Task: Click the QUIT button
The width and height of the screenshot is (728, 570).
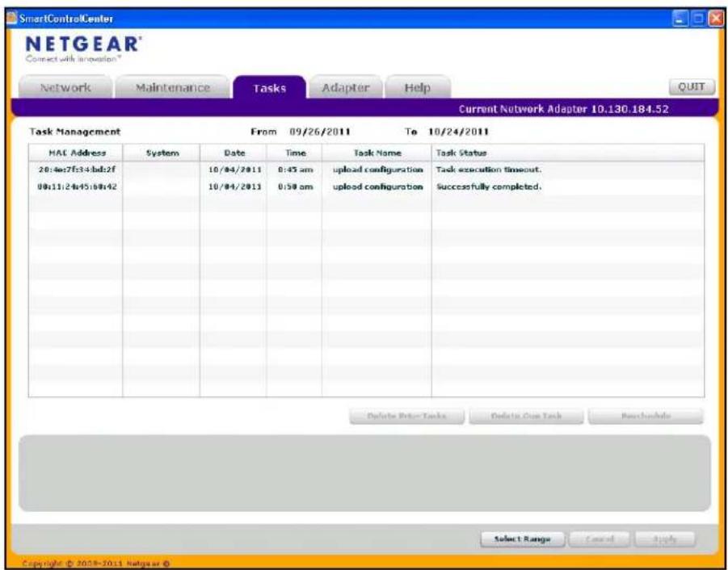Action: (x=692, y=86)
